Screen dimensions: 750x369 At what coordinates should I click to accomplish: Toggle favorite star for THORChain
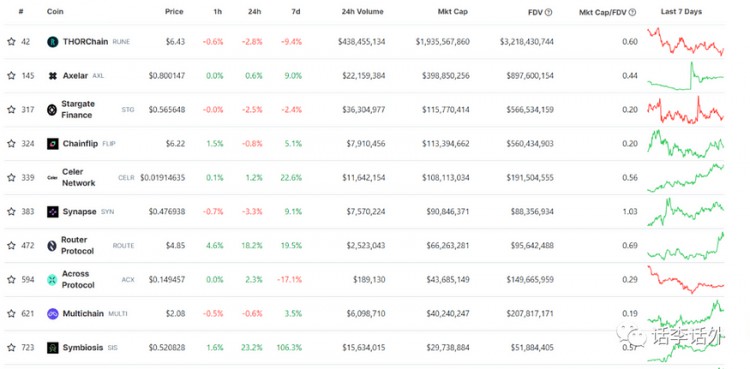(x=11, y=42)
